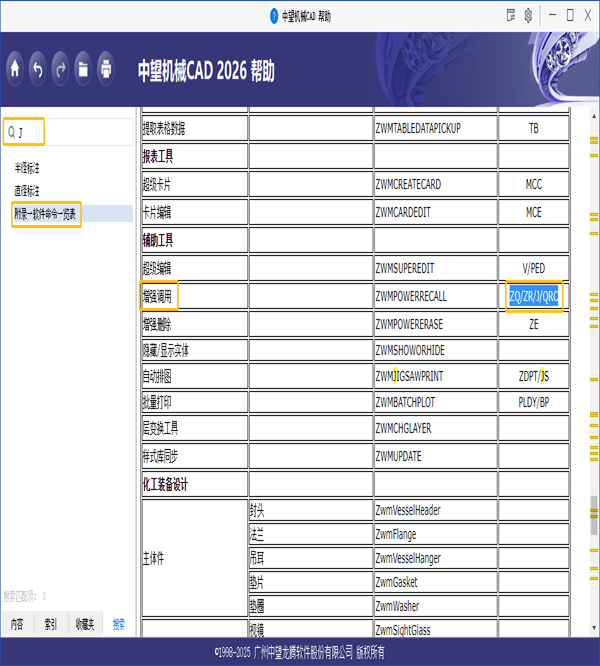Click ZWMPOWERRECALL command text
The height and width of the screenshot is (666, 600).
[411, 296]
